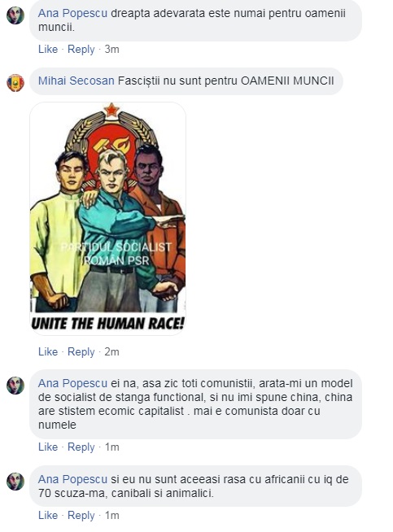This screenshot has width=393, height=532.
Task: Like the comment posted 3m ago
Action: point(48,49)
